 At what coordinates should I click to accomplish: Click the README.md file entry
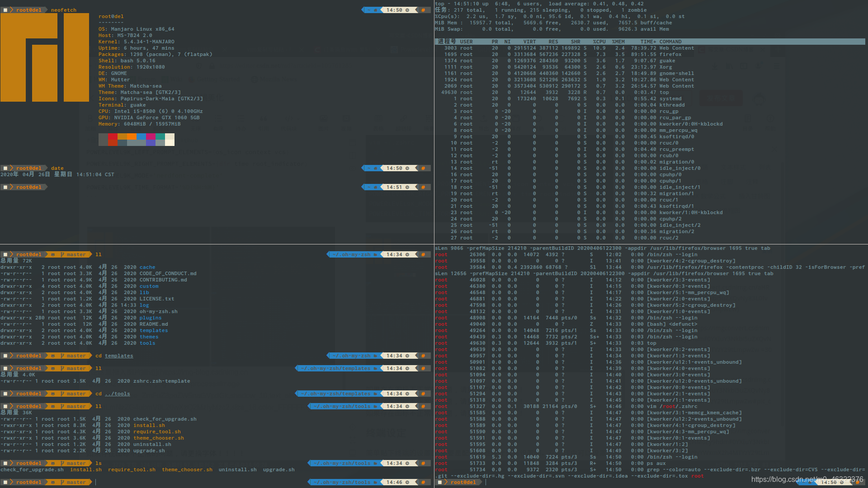pyautogui.click(x=154, y=324)
